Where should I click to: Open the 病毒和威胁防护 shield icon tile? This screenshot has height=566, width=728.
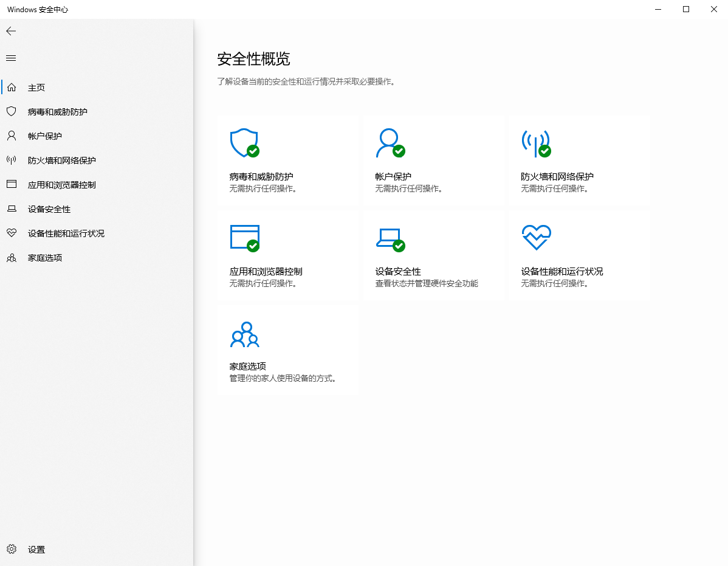point(244,143)
